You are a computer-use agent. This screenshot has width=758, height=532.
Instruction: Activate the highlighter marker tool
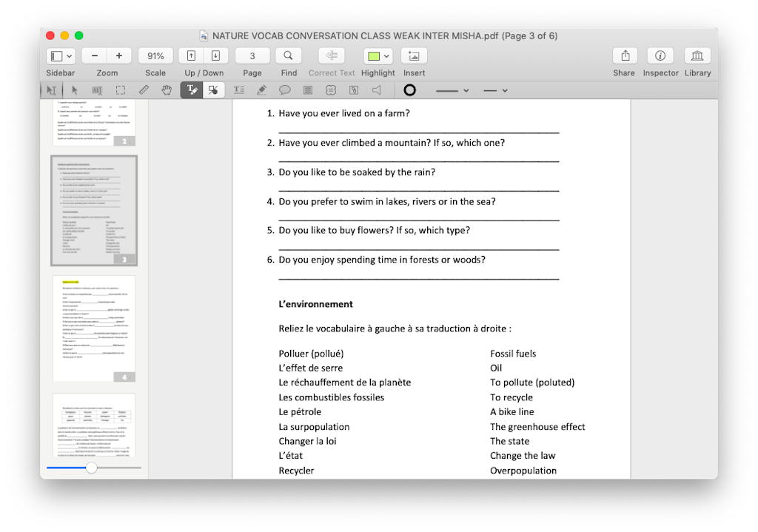(x=262, y=90)
